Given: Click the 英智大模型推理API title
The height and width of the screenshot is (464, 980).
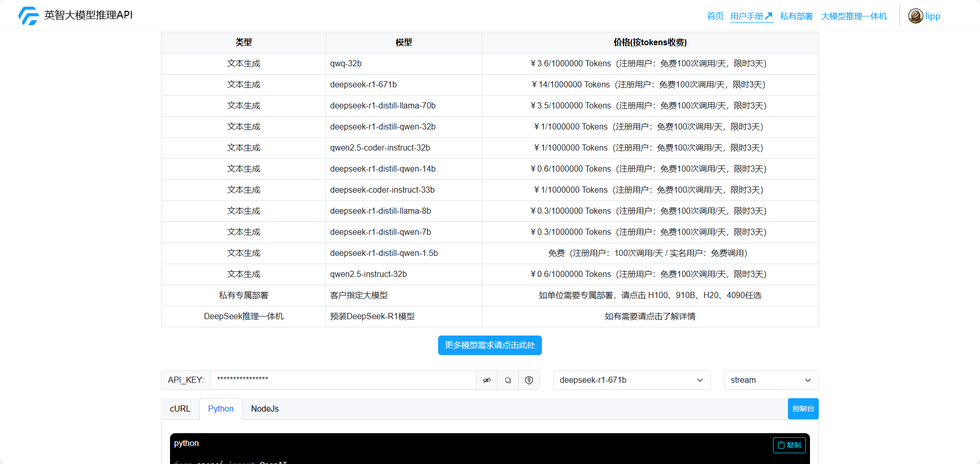Looking at the screenshot, I should tap(88, 15).
